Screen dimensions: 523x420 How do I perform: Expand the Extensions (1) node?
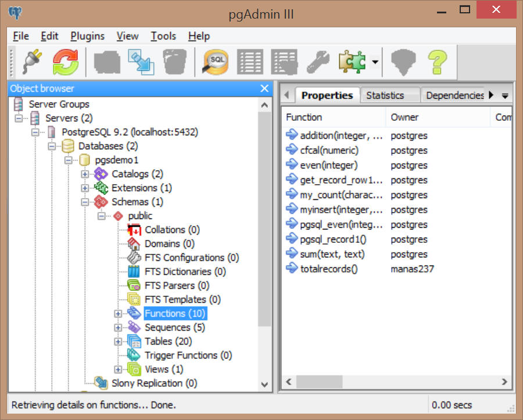[85, 188]
